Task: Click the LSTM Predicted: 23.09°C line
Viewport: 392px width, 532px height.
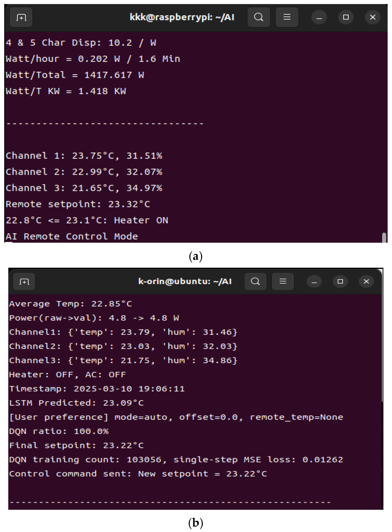Action: (76, 403)
